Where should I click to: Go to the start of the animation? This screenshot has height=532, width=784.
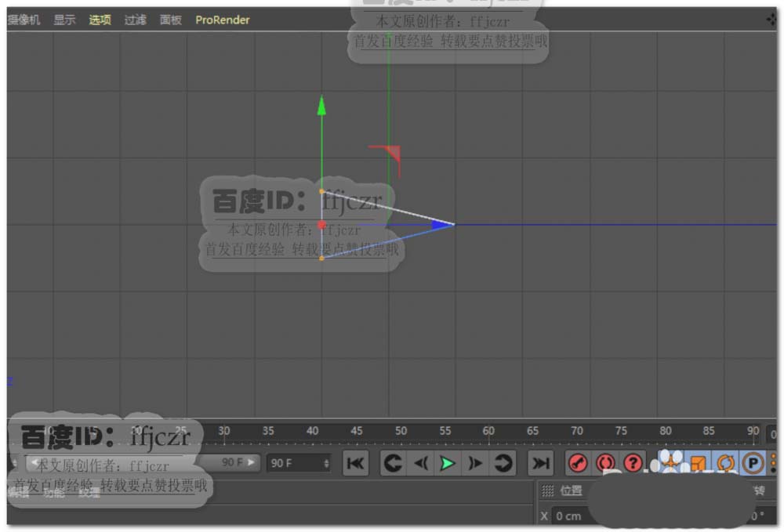click(355, 463)
